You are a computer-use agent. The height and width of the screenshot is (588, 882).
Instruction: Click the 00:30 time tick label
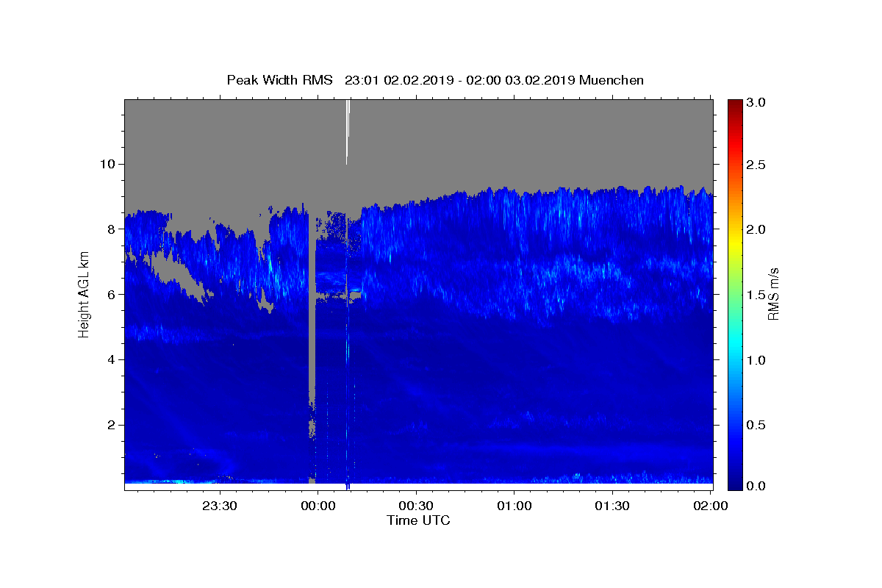(x=416, y=506)
